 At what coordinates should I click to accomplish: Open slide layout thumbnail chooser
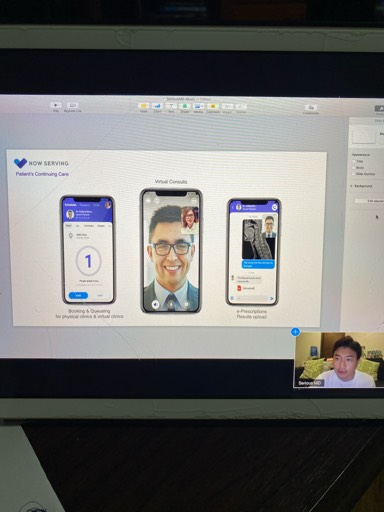tap(363, 136)
